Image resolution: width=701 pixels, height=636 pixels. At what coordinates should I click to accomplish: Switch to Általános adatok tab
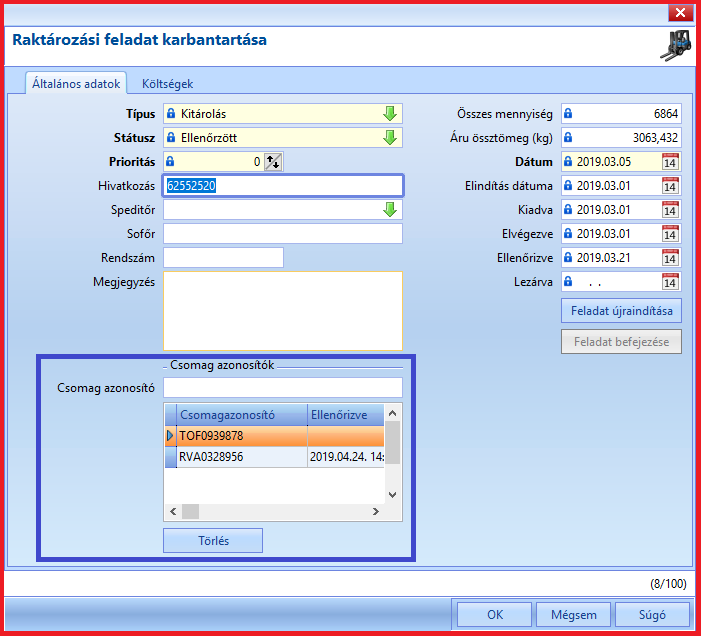(x=76, y=84)
